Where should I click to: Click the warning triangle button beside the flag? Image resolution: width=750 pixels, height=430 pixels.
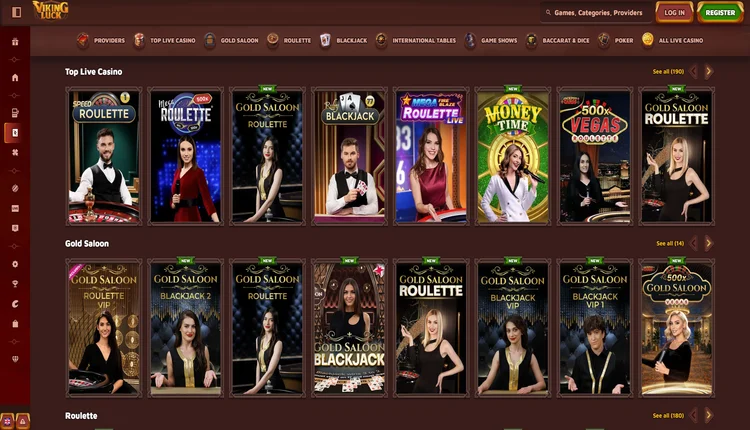(x=22, y=421)
